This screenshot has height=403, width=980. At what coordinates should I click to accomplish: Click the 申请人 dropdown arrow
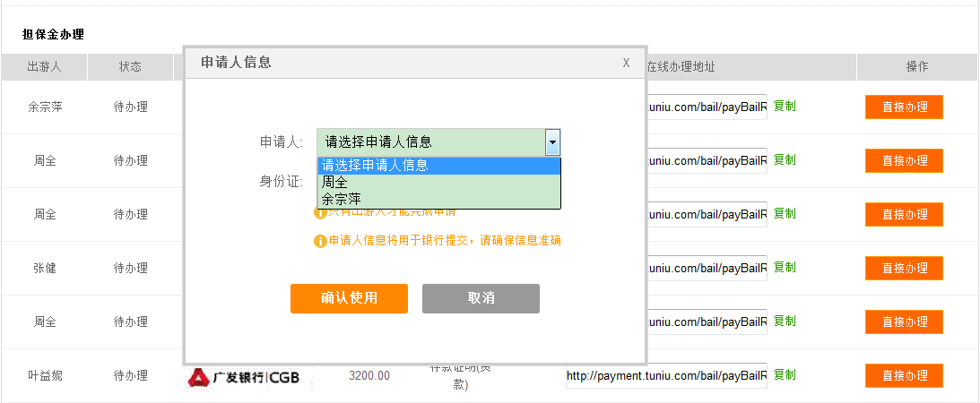pyautogui.click(x=553, y=141)
